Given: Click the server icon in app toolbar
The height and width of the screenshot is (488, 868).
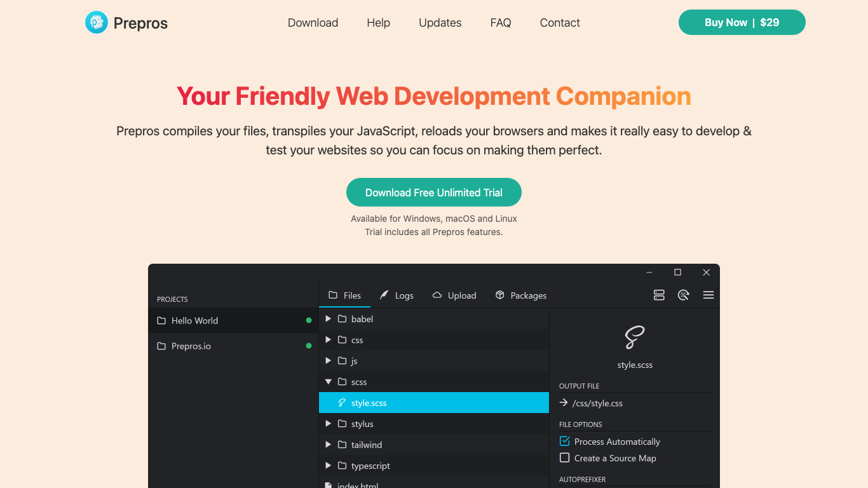Looking at the screenshot, I should coord(659,295).
